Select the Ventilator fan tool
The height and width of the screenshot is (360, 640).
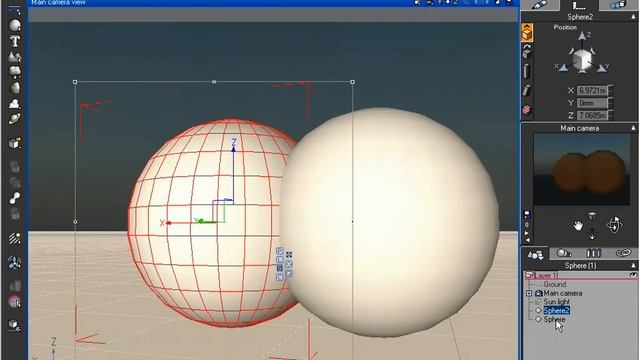(x=15, y=263)
